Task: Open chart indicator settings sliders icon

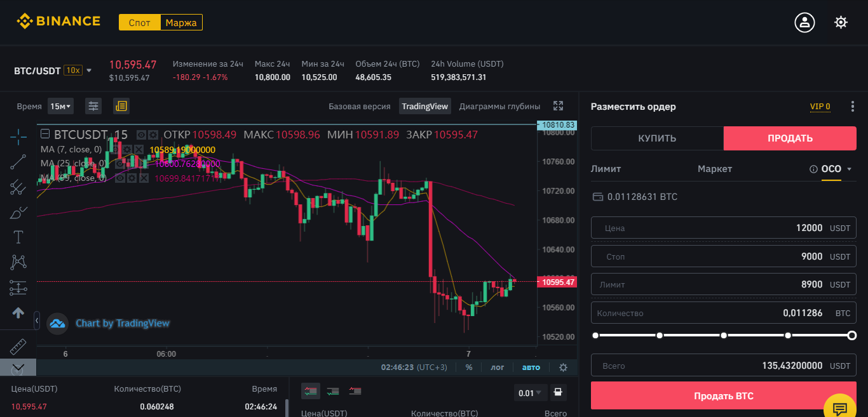Action: [x=93, y=106]
